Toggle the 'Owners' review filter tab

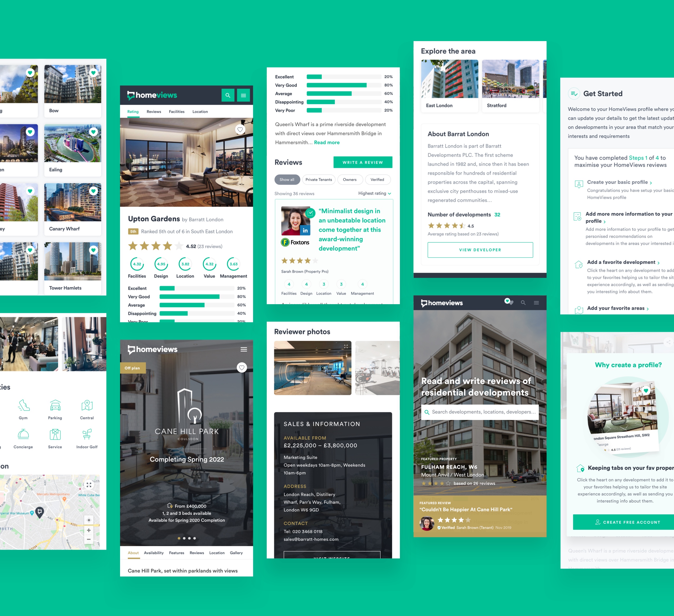tap(355, 178)
